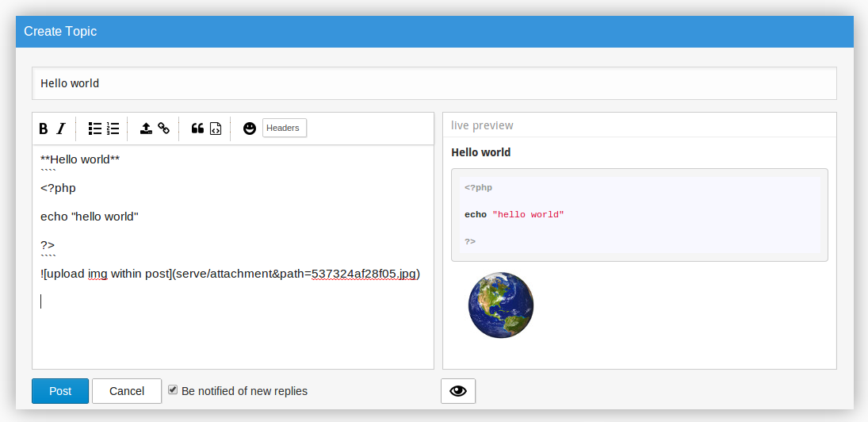Click the echo "hello world" preview code line
868x422 pixels.
point(514,214)
